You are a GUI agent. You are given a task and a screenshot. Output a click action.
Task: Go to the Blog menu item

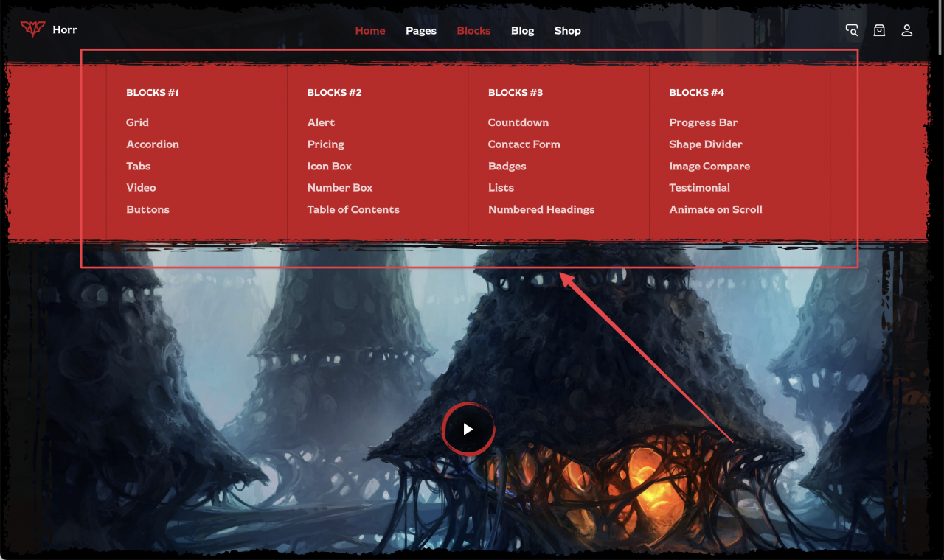coord(522,31)
